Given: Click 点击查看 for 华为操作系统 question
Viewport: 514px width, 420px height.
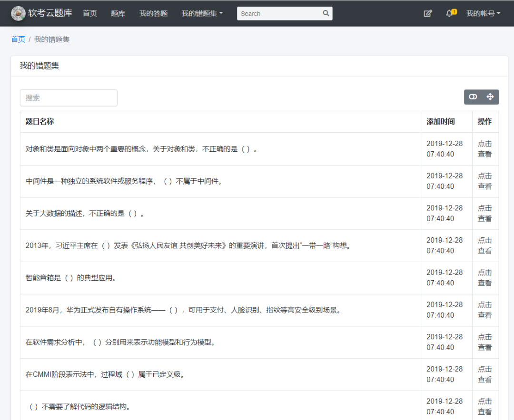Looking at the screenshot, I should 484,310.
